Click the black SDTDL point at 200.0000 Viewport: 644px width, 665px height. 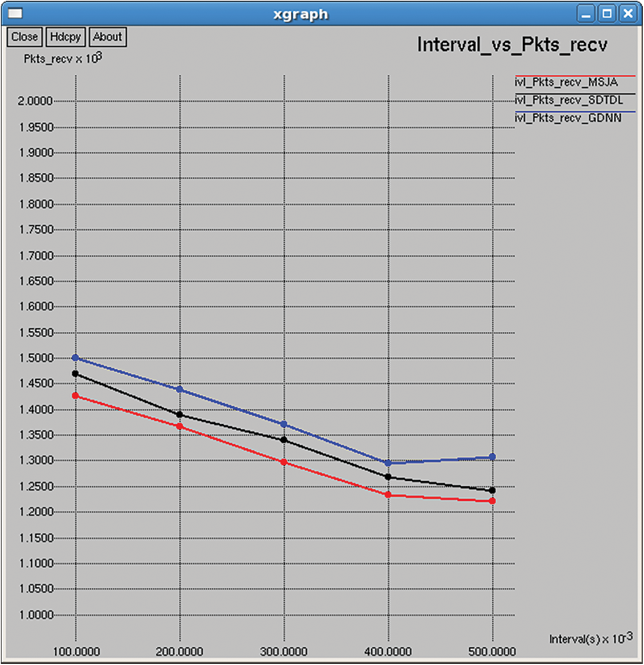[x=180, y=415]
